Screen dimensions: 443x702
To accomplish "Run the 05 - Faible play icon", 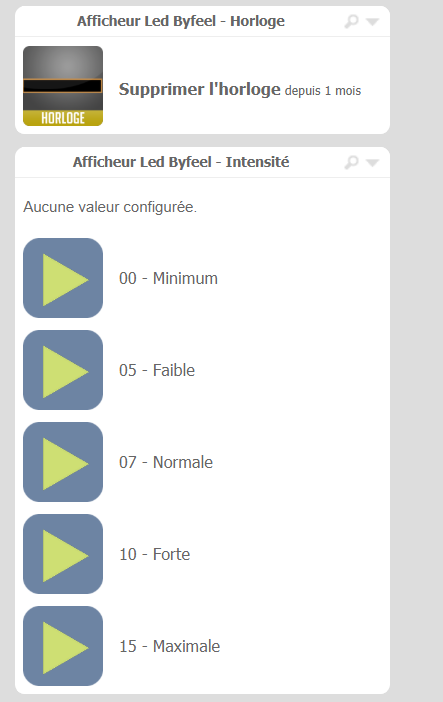I will [63, 370].
